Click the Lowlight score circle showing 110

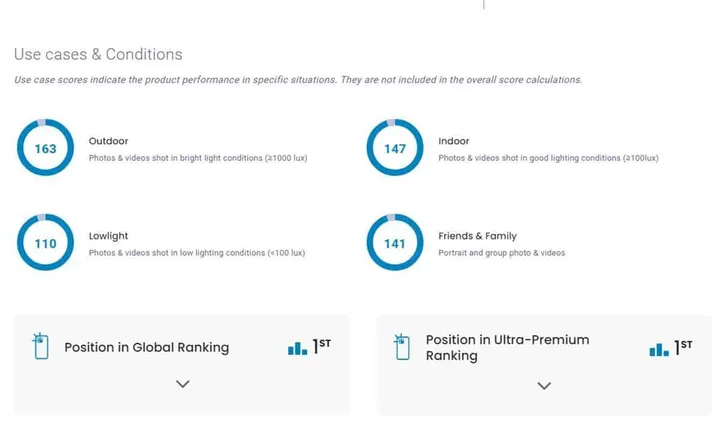[x=45, y=243]
